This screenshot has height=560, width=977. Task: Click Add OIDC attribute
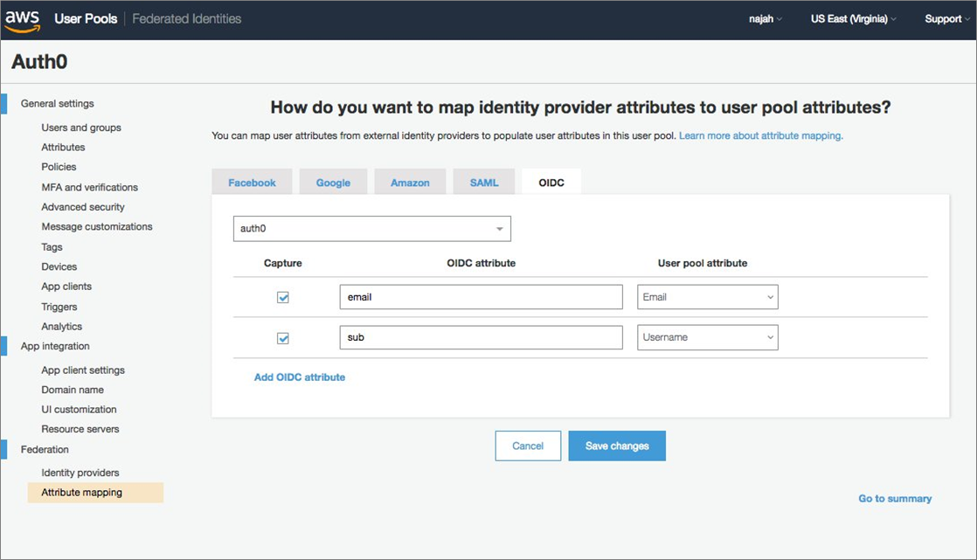click(300, 377)
